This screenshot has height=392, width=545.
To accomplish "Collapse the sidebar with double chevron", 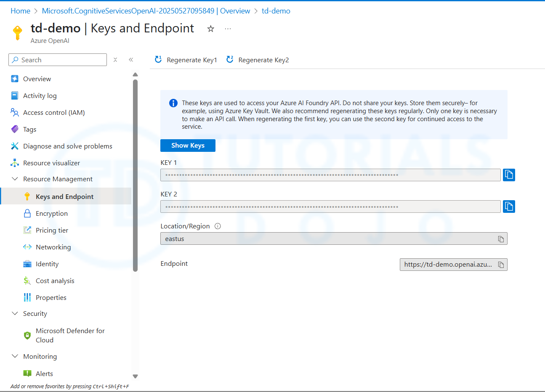I will (131, 60).
